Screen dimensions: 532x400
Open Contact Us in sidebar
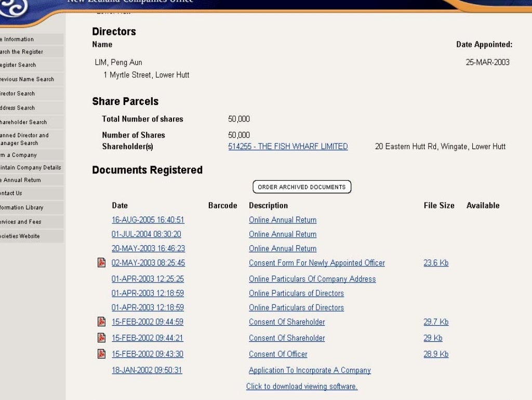click(32, 193)
